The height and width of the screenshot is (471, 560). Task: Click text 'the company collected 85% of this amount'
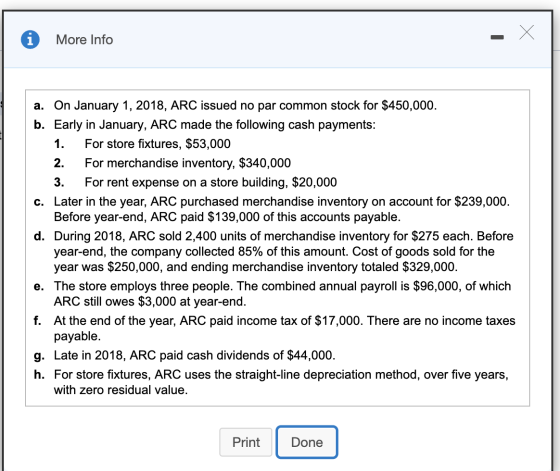click(229, 251)
